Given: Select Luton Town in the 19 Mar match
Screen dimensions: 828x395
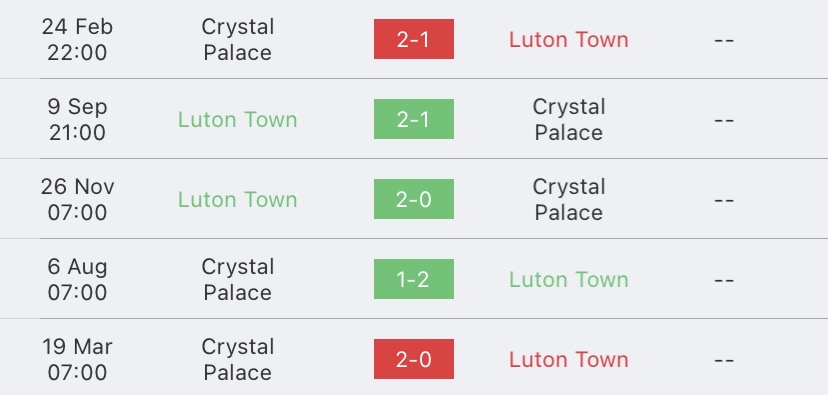Looking at the screenshot, I should (x=569, y=360).
